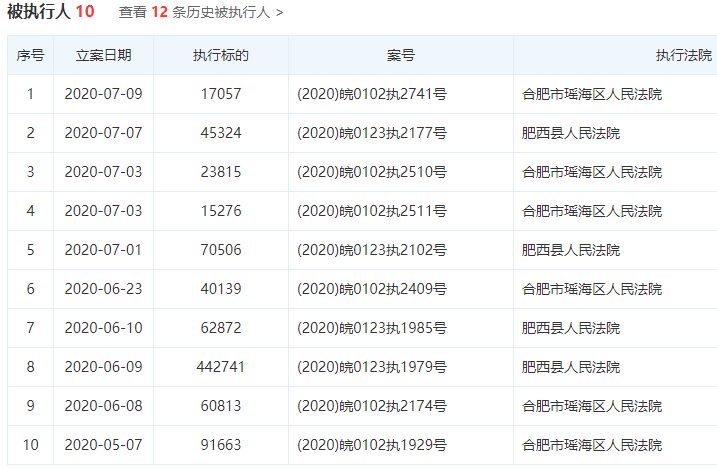Screen dimensions: 717x469
Task: Click date cell 2020-06-10
Action: click(x=103, y=328)
